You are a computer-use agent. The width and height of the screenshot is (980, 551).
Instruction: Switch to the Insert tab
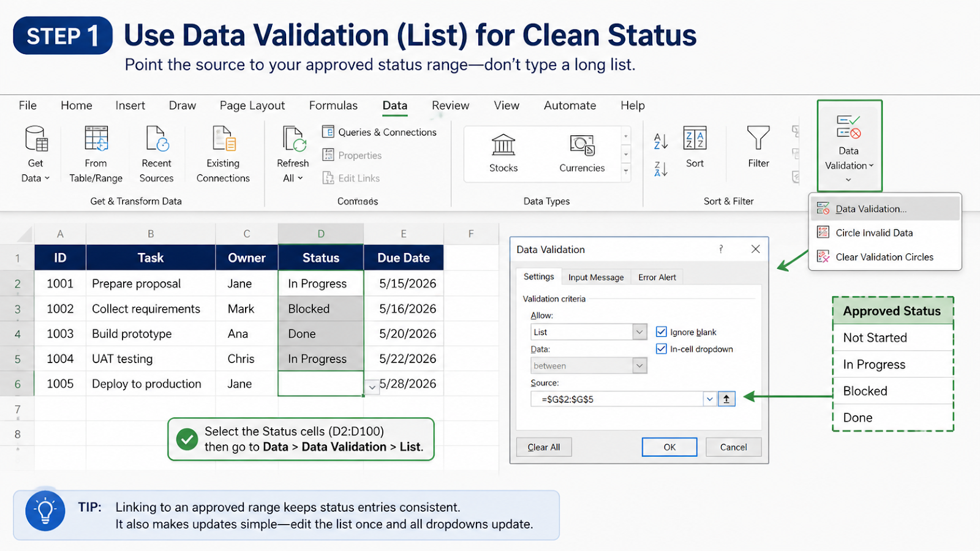pos(130,105)
